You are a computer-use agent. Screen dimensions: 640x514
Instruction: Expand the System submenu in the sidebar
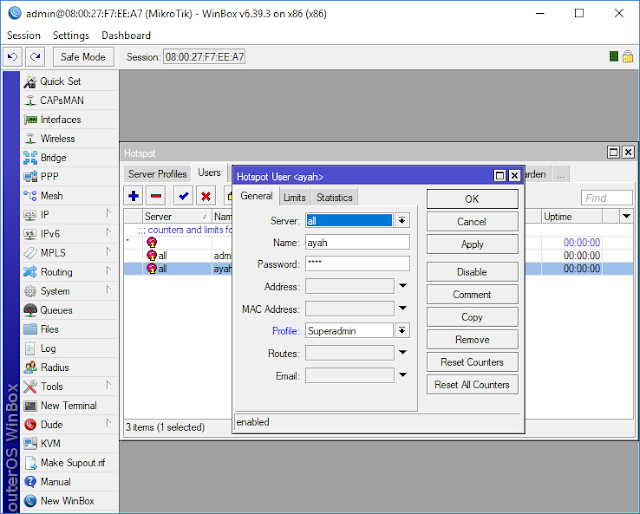point(109,290)
